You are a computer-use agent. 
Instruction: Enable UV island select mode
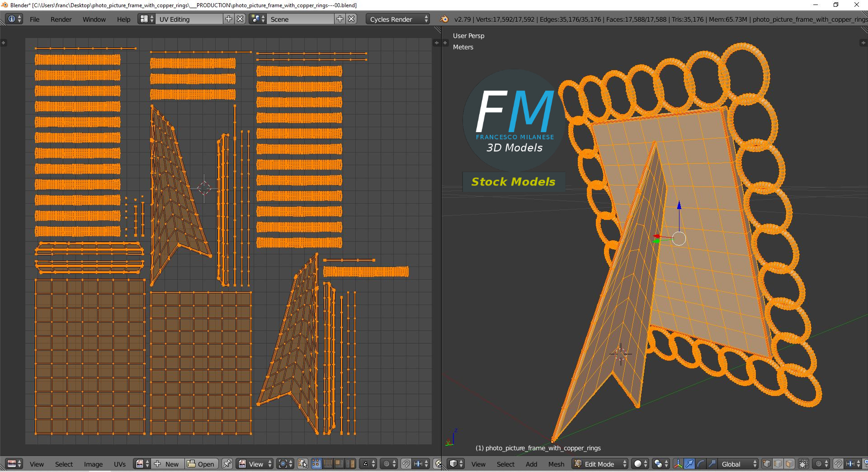[350, 464]
